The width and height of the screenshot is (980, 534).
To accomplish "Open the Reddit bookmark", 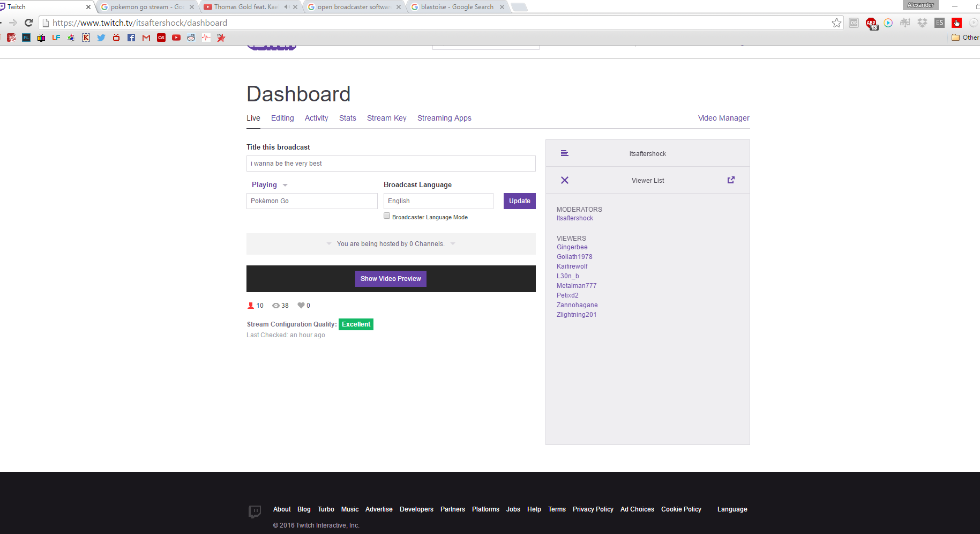I will (x=191, y=38).
